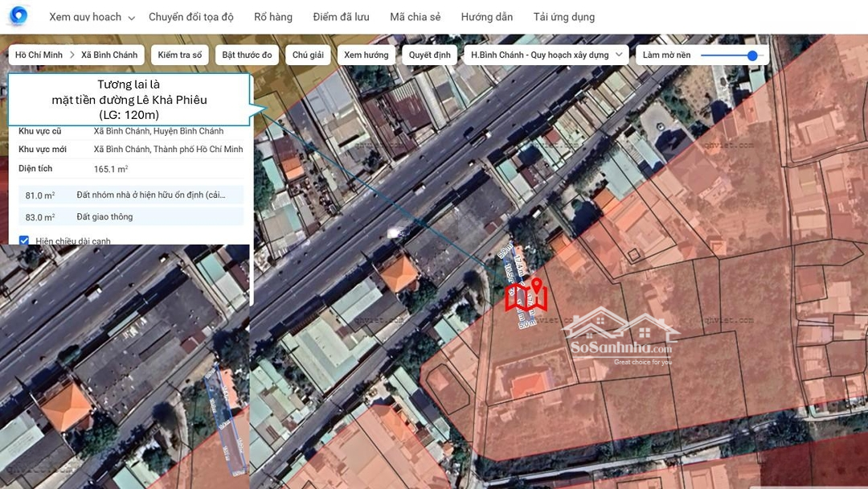Expand the Xem quy hoạch menu

(92, 17)
